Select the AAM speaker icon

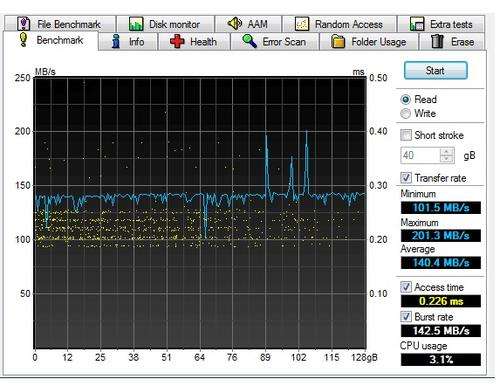(235, 24)
